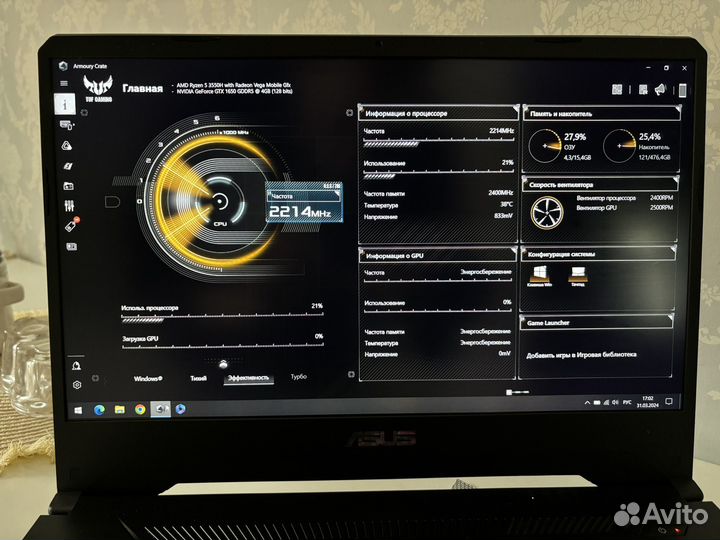The height and width of the screenshot is (540, 720).
Task: Click Armoury Crate taskbar icon
Action: (x=160, y=409)
